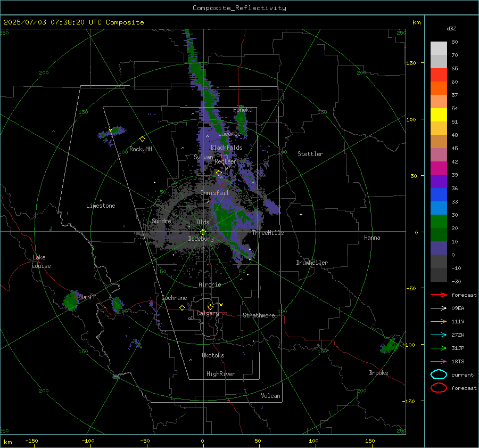Select the yellow diamond radar-center marker above Didsbury
Image resolution: width=479 pixels, height=448 pixels.
(x=203, y=232)
